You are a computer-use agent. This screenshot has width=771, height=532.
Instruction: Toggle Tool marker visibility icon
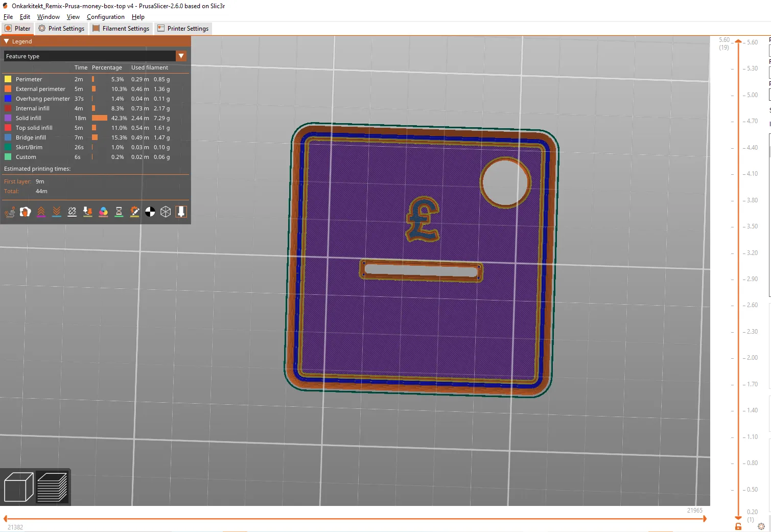pos(181,212)
